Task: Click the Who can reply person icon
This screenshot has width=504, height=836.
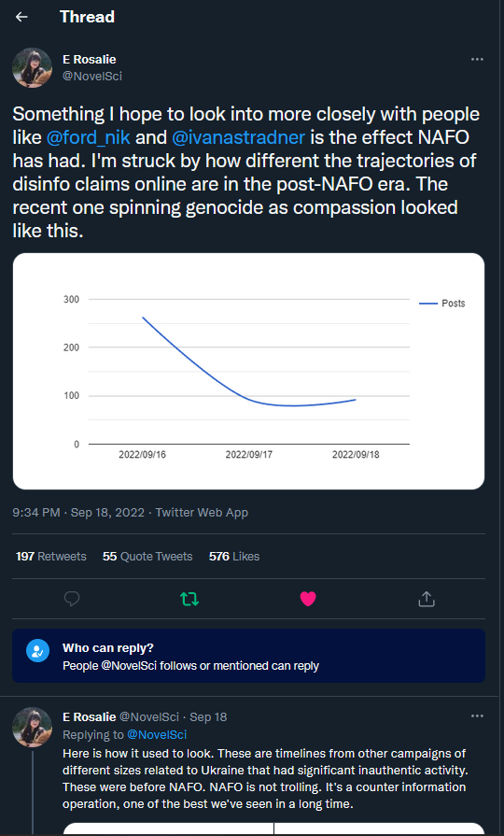Action: 38,651
